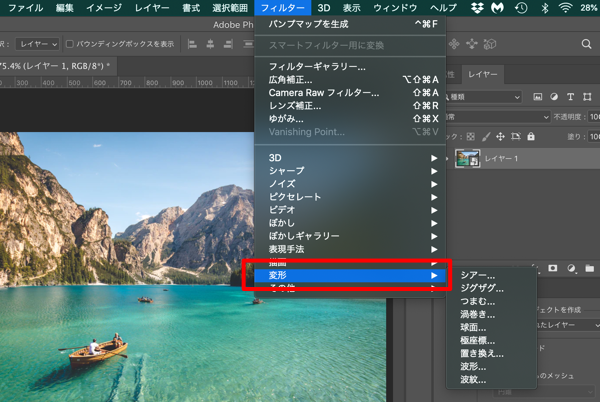This screenshot has height=402, width=600.
Task: Toggle prevent artboard auto-nesting lock
Action: click(516, 137)
